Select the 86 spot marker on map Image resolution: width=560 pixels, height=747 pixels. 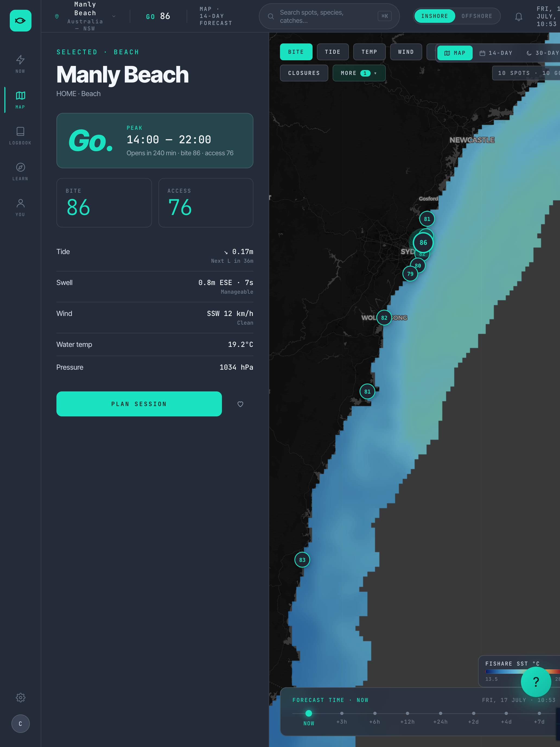[x=423, y=242]
